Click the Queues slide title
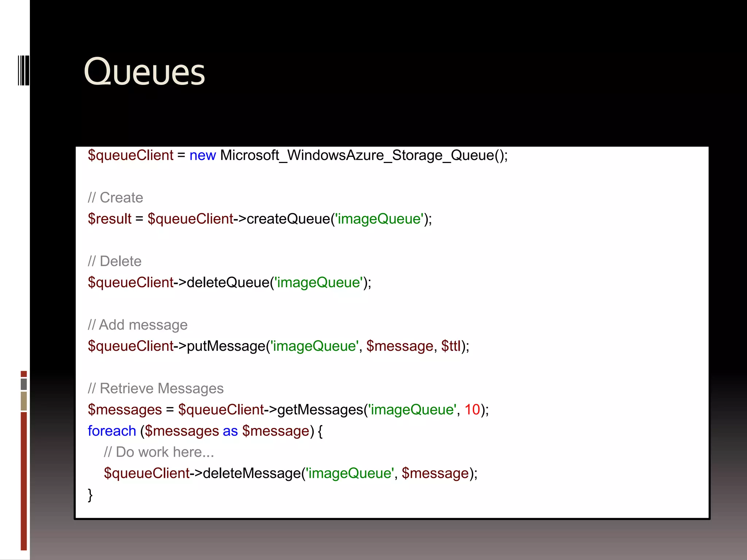This screenshot has width=747, height=560. click(x=144, y=72)
